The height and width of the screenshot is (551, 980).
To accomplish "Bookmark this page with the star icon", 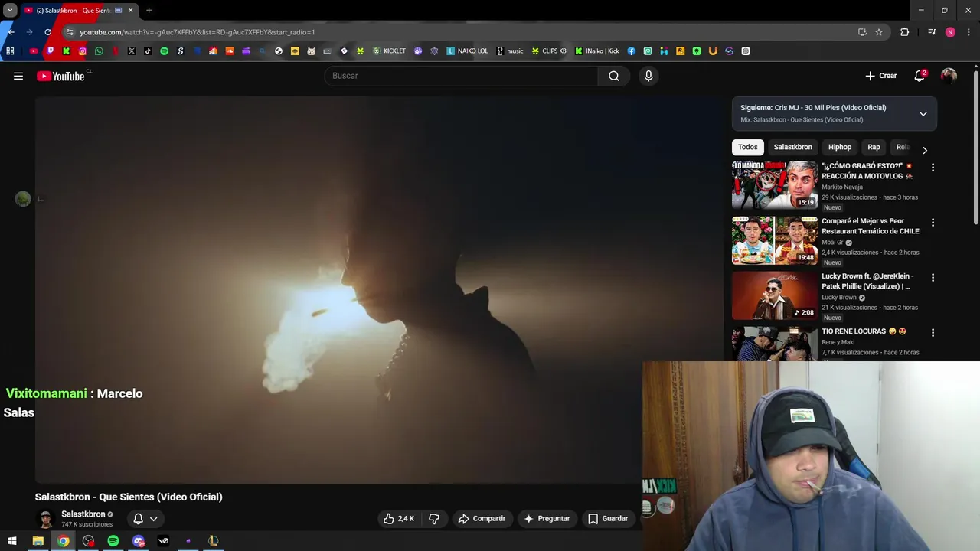I will (x=879, y=32).
